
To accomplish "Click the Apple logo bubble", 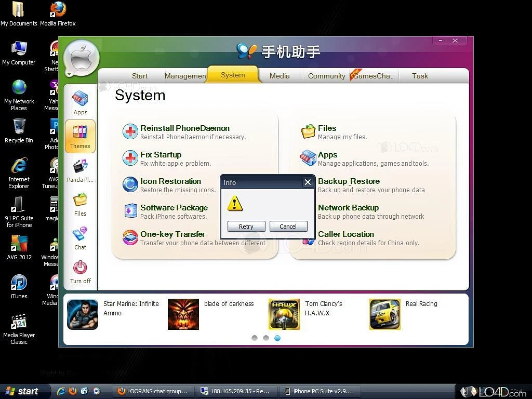I will [x=82, y=58].
